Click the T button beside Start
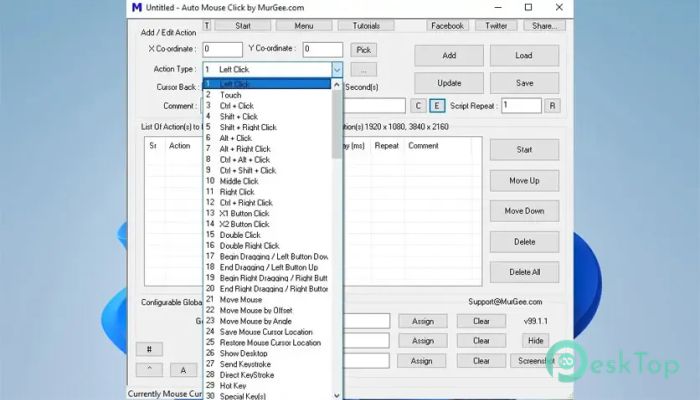 pyautogui.click(x=207, y=26)
